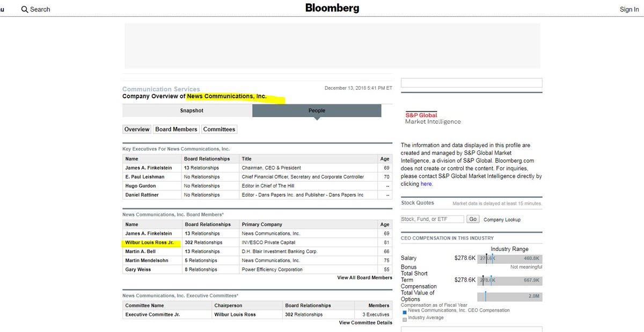Click the empty search box above S&P logo
644x332 pixels.
(x=471, y=83)
